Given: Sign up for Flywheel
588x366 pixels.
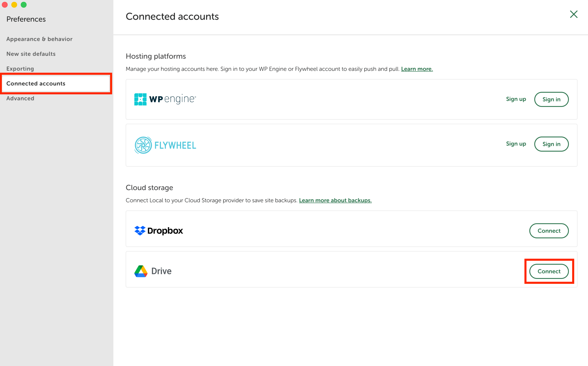Looking at the screenshot, I should 516,144.
